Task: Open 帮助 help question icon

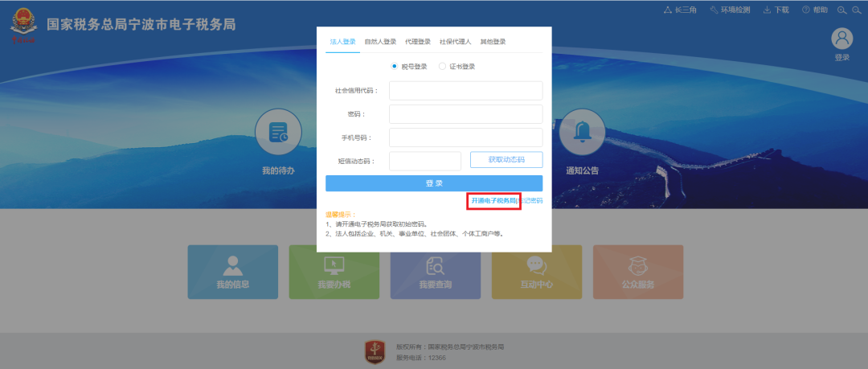Action: (x=815, y=10)
